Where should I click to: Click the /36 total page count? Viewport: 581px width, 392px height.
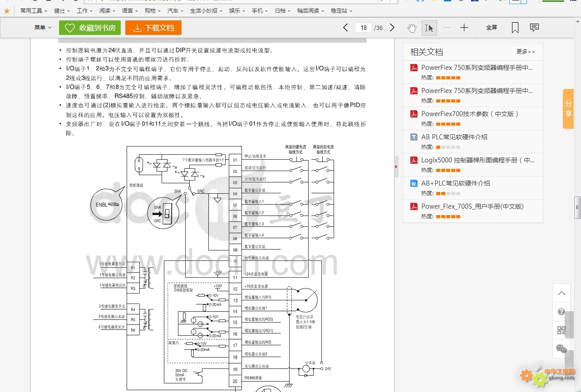(x=379, y=28)
